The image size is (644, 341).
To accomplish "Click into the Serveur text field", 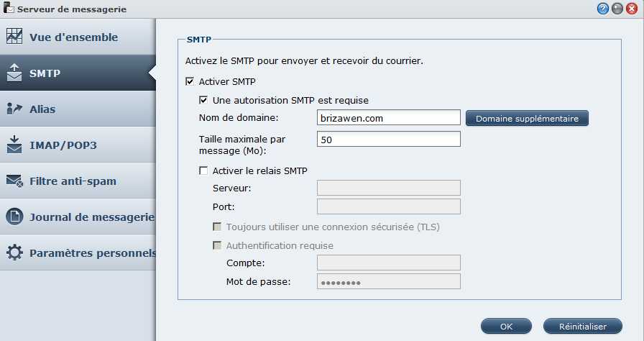I will pyautogui.click(x=388, y=188).
